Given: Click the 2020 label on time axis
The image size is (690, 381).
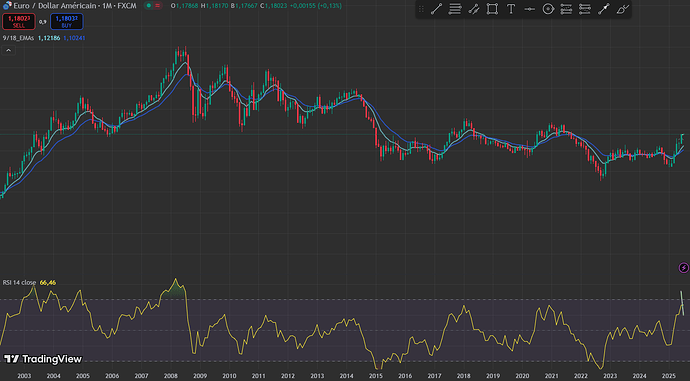Looking at the screenshot, I should point(522,376).
